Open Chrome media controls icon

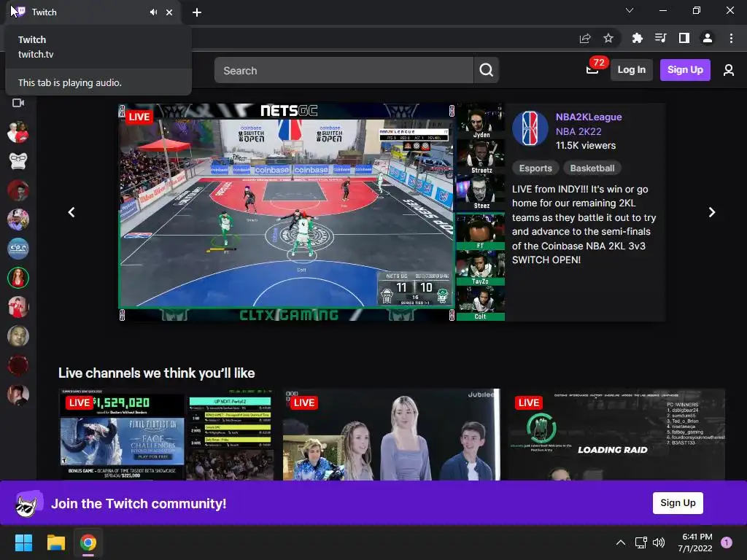point(660,38)
